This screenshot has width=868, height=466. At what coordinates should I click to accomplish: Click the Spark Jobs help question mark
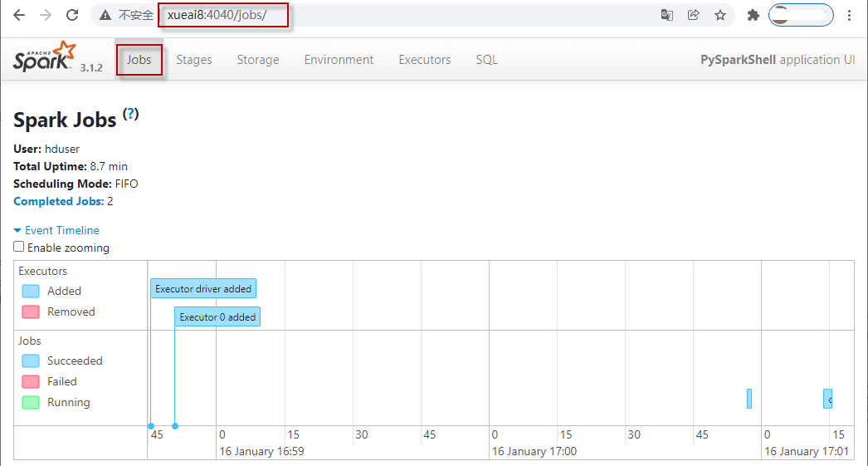point(131,115)
